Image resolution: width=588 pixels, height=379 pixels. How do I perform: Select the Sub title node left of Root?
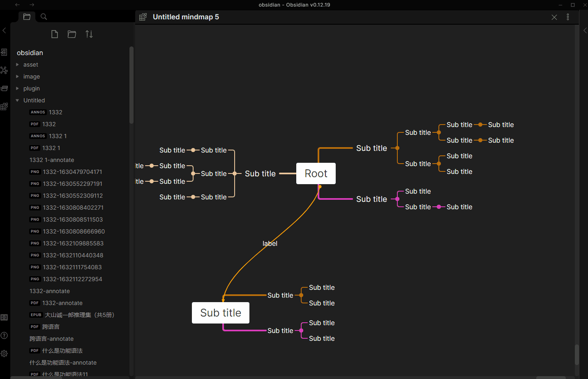click(x=260, y=173)
